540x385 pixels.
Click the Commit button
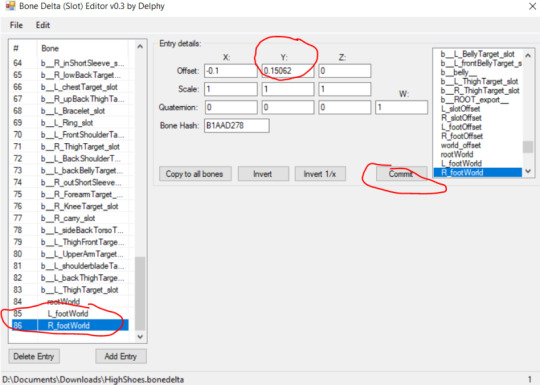[401, 174]
